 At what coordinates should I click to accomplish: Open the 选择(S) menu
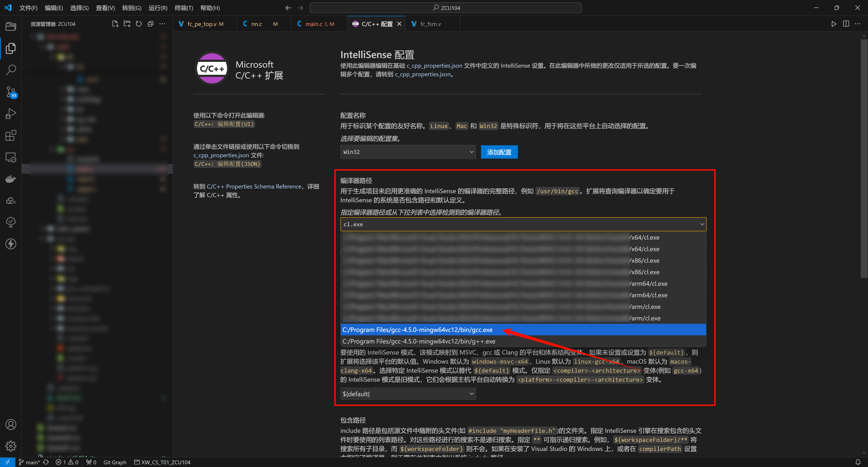tap(80, 8)
